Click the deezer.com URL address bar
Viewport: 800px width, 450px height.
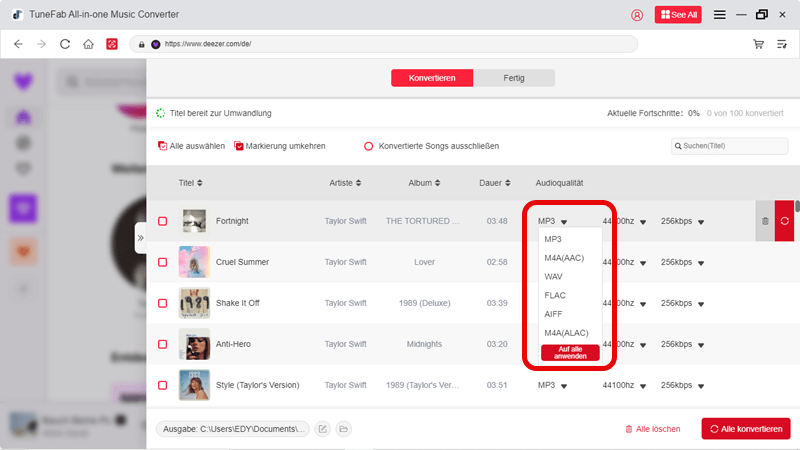pos(384,44)
